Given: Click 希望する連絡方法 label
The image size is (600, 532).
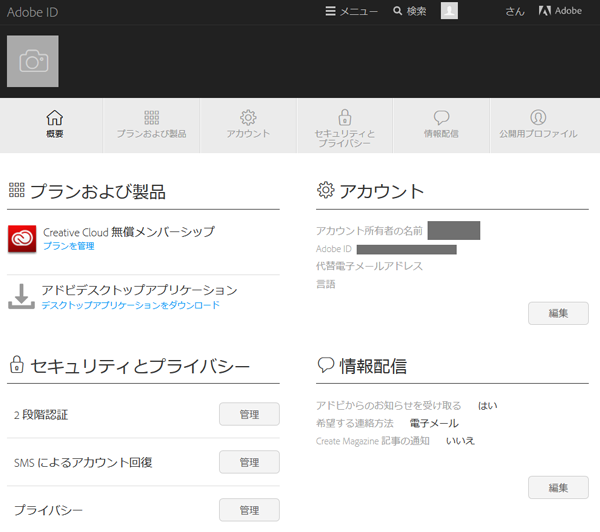Looking at the screenshot, I should (x=355, y=423).
